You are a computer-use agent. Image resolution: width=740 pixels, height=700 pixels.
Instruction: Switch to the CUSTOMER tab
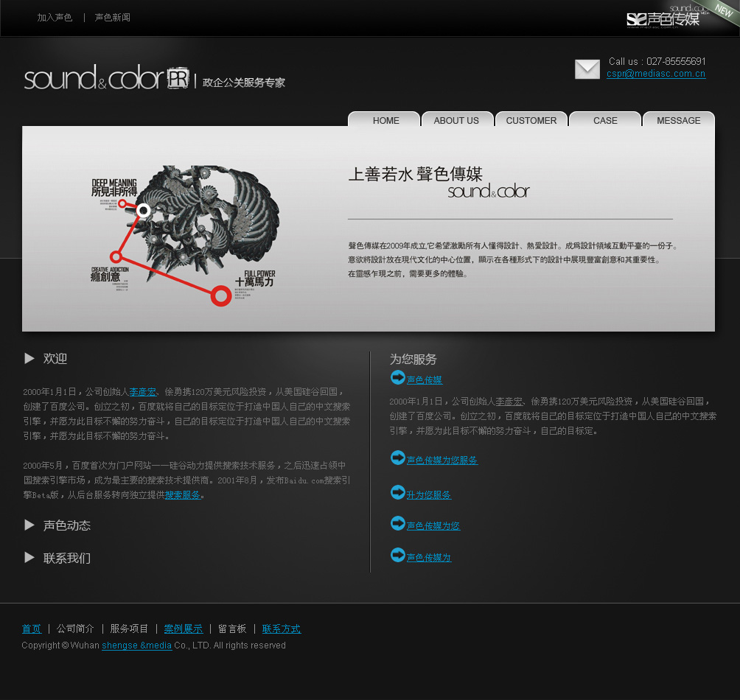531,119
